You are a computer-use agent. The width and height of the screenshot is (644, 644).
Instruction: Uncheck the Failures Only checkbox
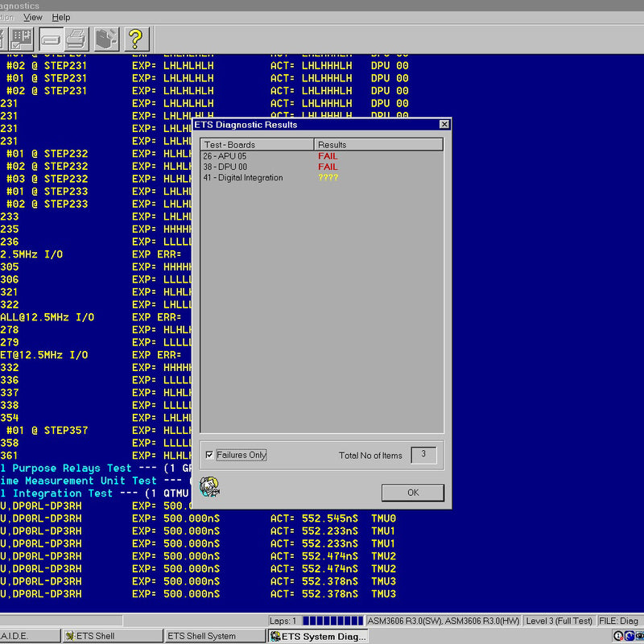point(210,455)
